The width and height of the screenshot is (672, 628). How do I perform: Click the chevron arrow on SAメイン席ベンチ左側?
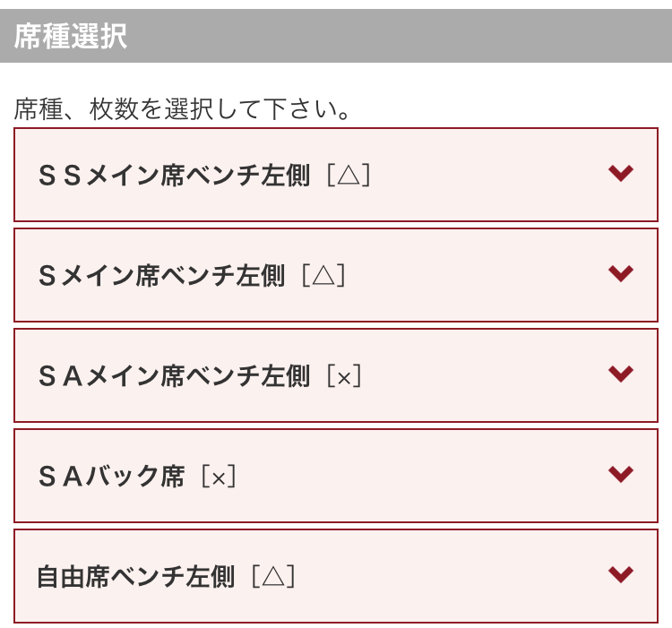click(620, 374)
